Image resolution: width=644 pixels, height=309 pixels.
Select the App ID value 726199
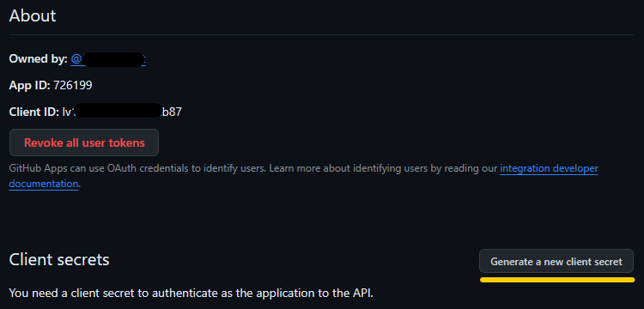[x=73, y=85]
